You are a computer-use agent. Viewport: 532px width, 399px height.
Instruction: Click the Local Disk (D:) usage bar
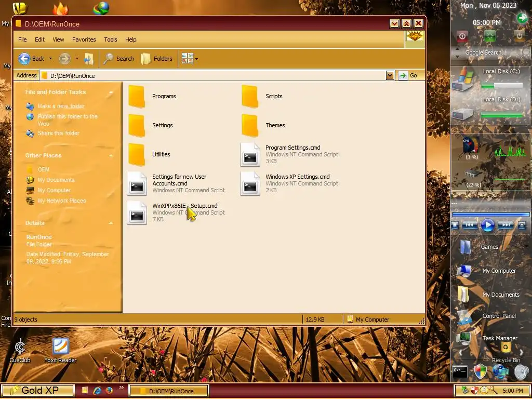coord(502,115)
